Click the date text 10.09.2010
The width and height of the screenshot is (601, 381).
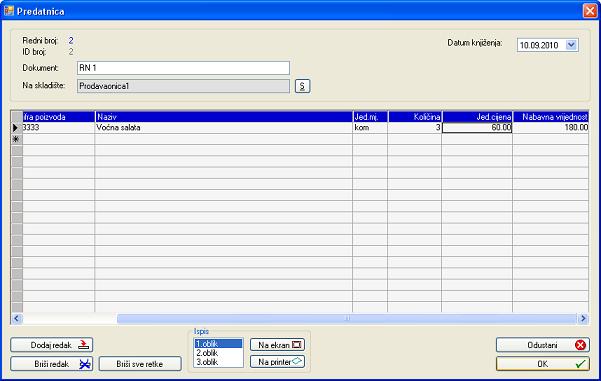pyautogui.click(x=539, y=45)
